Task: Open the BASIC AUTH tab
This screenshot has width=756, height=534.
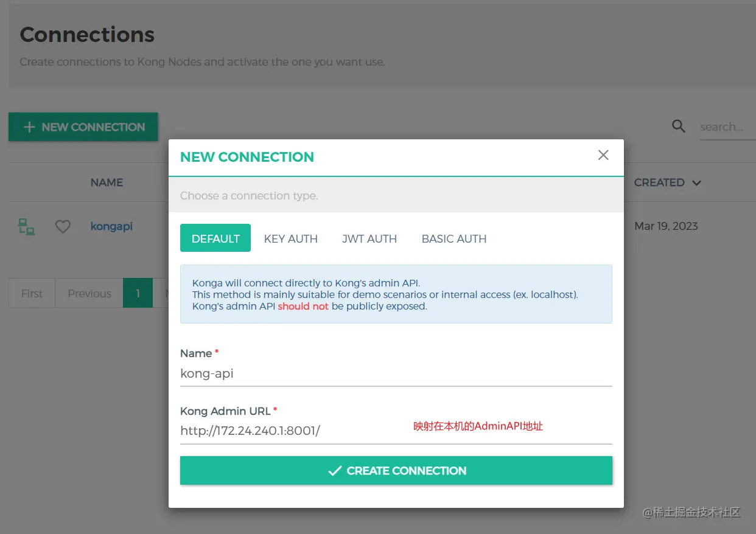Action: click(x=454, y=238)
